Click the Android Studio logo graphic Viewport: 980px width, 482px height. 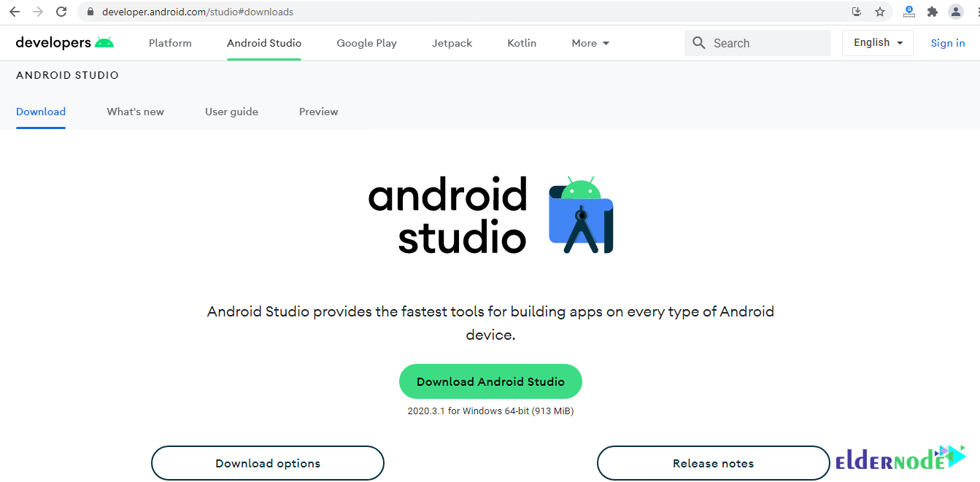[582, 216]
